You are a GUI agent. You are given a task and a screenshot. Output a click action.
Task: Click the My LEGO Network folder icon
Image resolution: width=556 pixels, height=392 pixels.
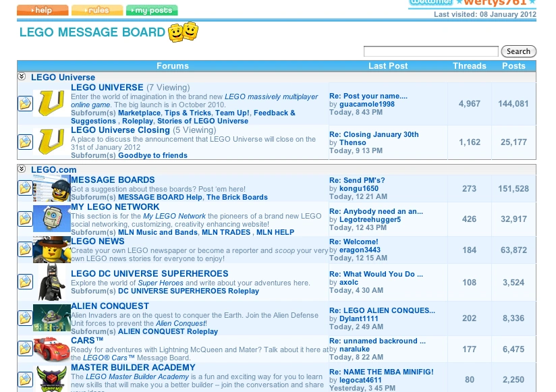tap(25, 219)
